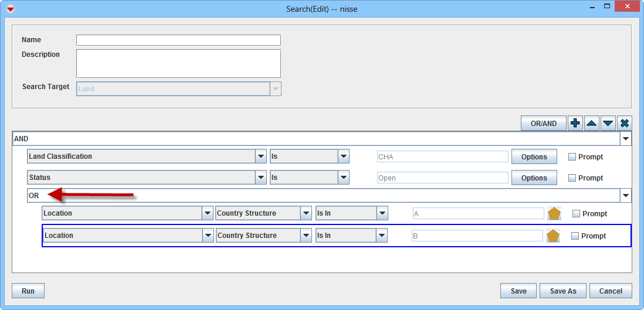Check Prompt box for Location B row
This screenshot has height=310, width=644.
click(x=575, y=236)
